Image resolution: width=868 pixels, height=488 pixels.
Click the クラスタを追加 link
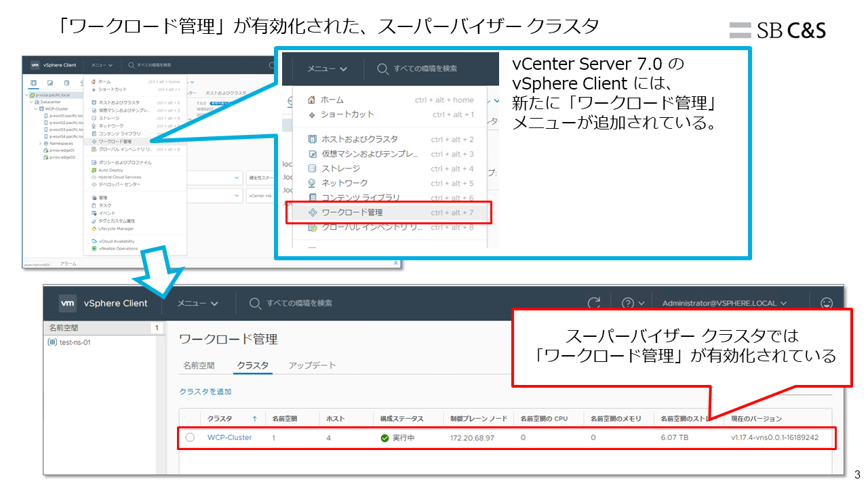point(205,392)
